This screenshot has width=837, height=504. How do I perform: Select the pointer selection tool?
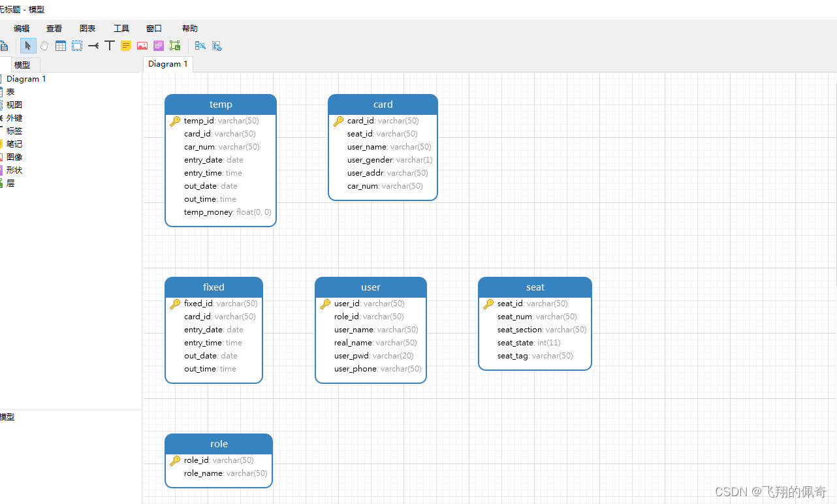click(x=28, y=46)
